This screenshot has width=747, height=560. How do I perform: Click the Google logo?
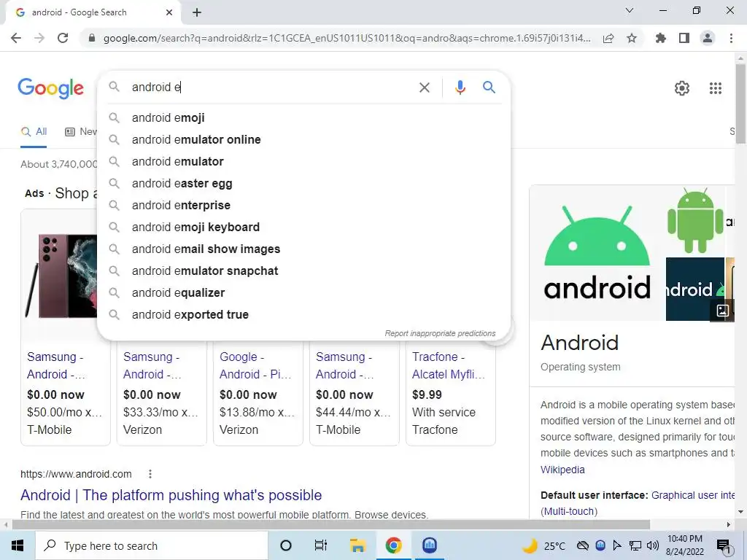tap(50, 88)
